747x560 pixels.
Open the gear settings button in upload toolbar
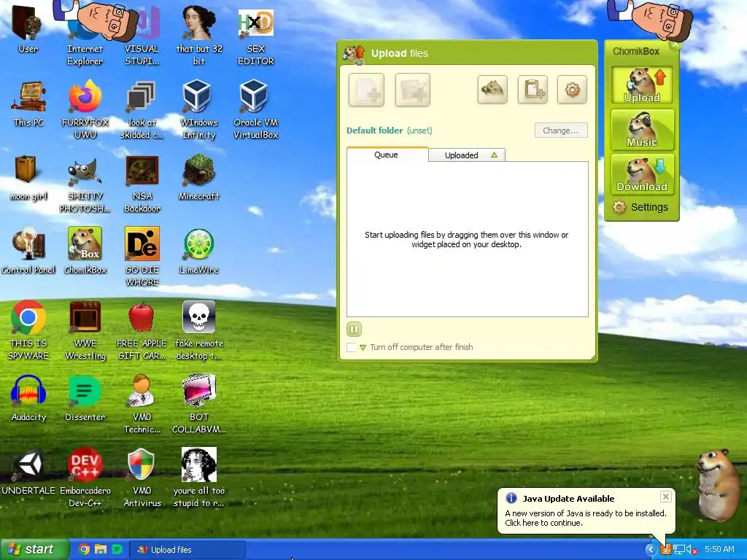point(572,89)
